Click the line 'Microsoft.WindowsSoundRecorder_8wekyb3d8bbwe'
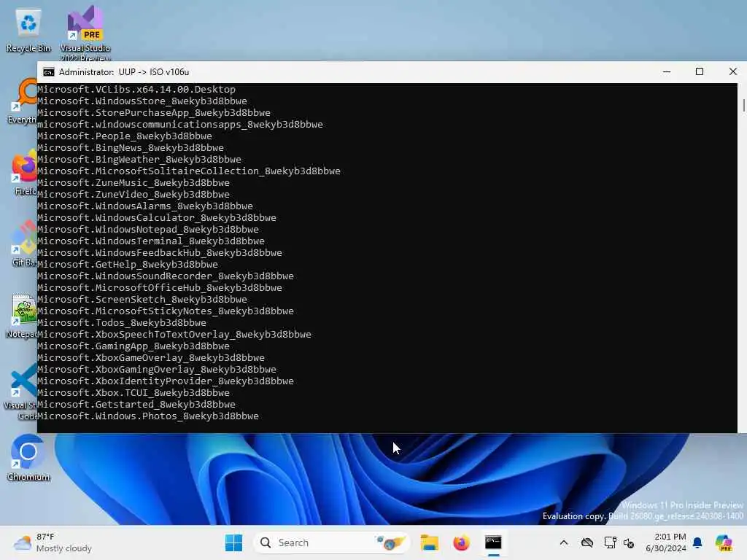The width and height of the screenshot is (747, 560). tap(166, 276)
